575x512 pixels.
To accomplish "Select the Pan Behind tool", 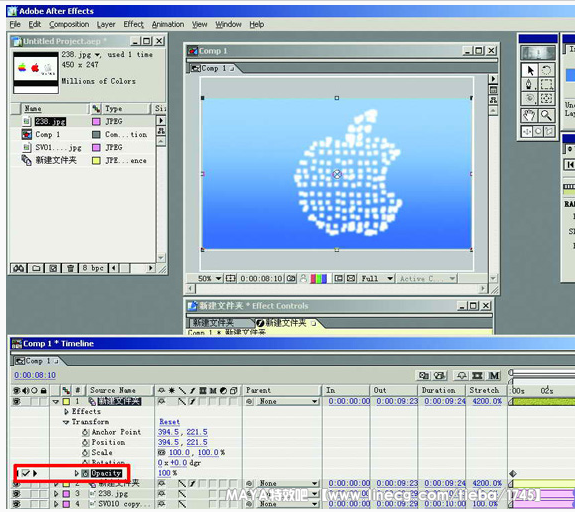I will pyautogui.click(x=546, y=98).
